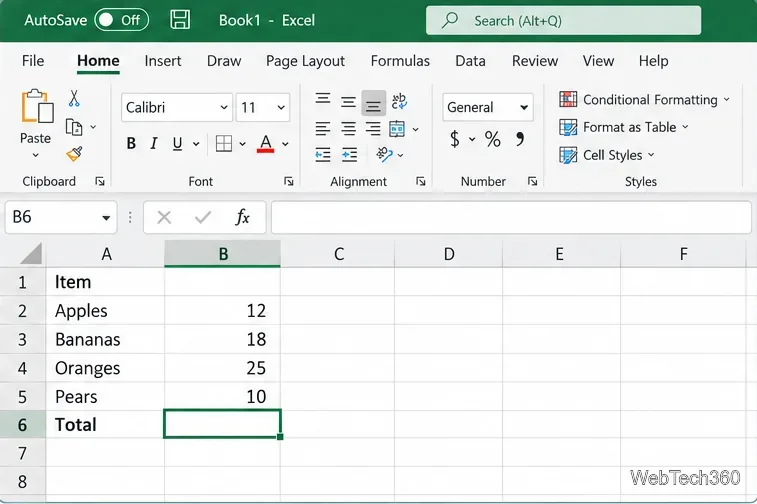Click the Increase Indent icon
The height and width of the screenshot is (504, 757).
pyautogui.click(x=349, y=155)
